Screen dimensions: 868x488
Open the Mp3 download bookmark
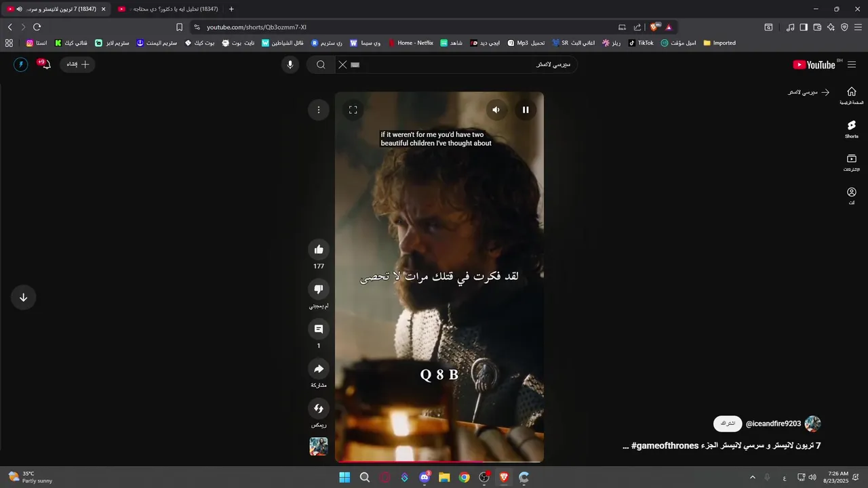point(526,43)
